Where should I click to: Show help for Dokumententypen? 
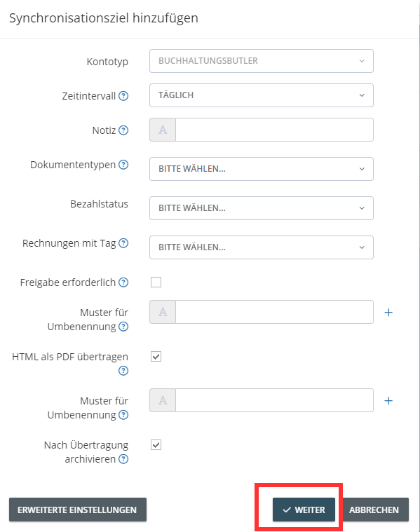pos(123,165)
